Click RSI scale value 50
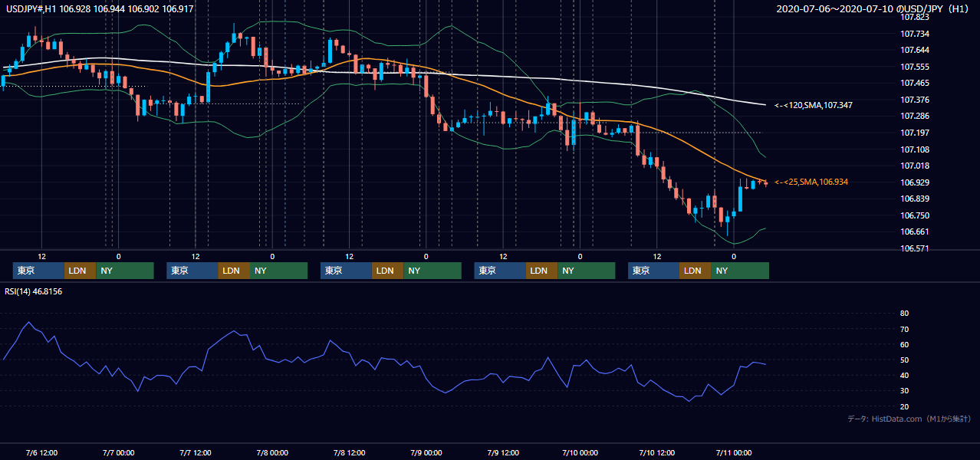980x460 pixels. (904, 360)
